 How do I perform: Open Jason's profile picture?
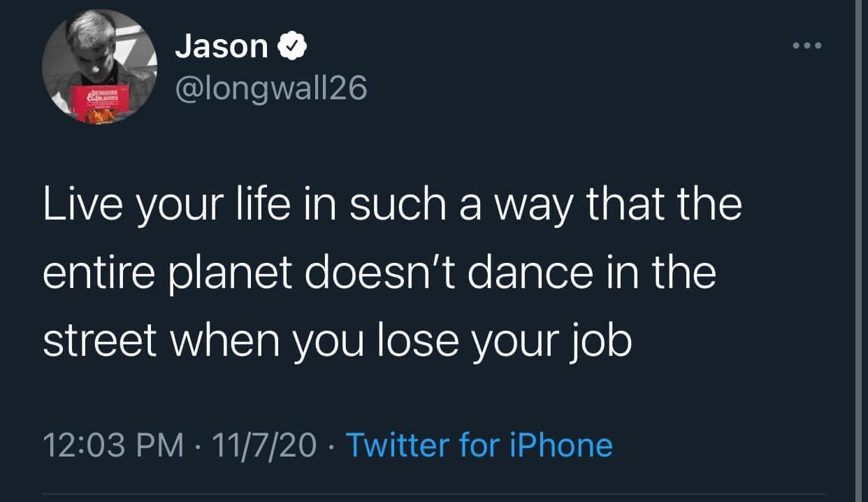pos(99,67)
